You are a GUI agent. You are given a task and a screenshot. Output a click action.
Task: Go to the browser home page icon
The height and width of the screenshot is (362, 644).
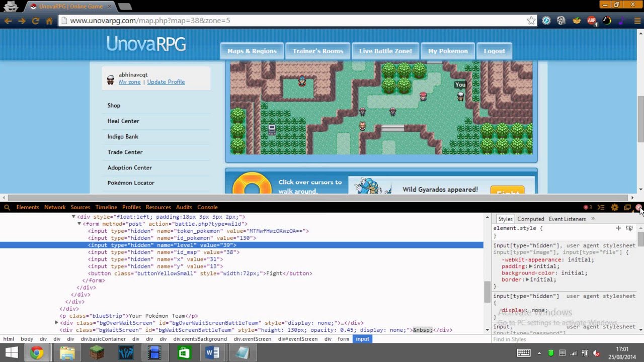click(x=49, y=21)
